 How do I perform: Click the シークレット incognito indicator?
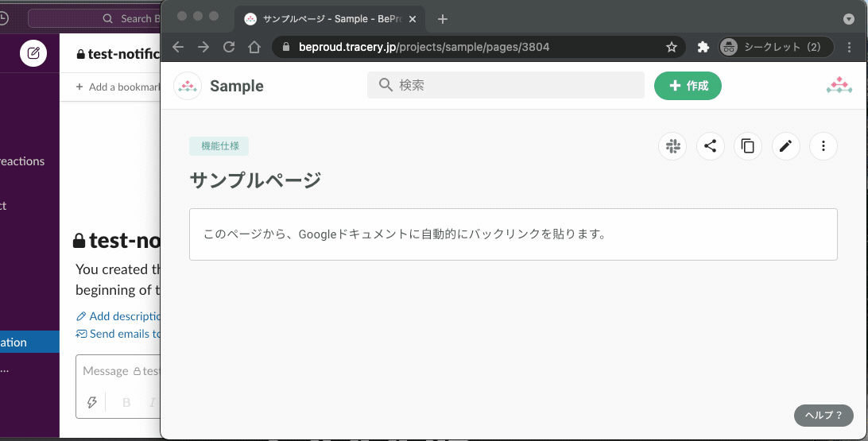tap(776, 47)
